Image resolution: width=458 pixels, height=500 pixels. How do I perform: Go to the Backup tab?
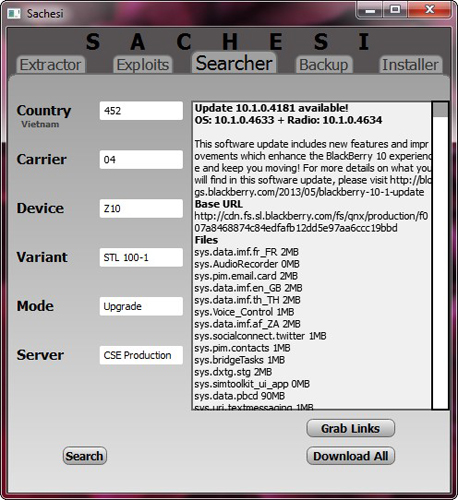[324, 65]
